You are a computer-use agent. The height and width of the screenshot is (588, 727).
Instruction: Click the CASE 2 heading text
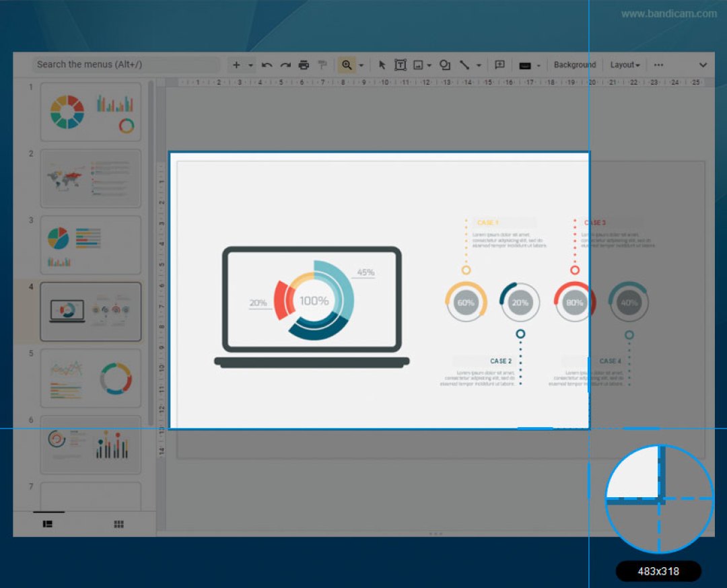pos(501,361)
